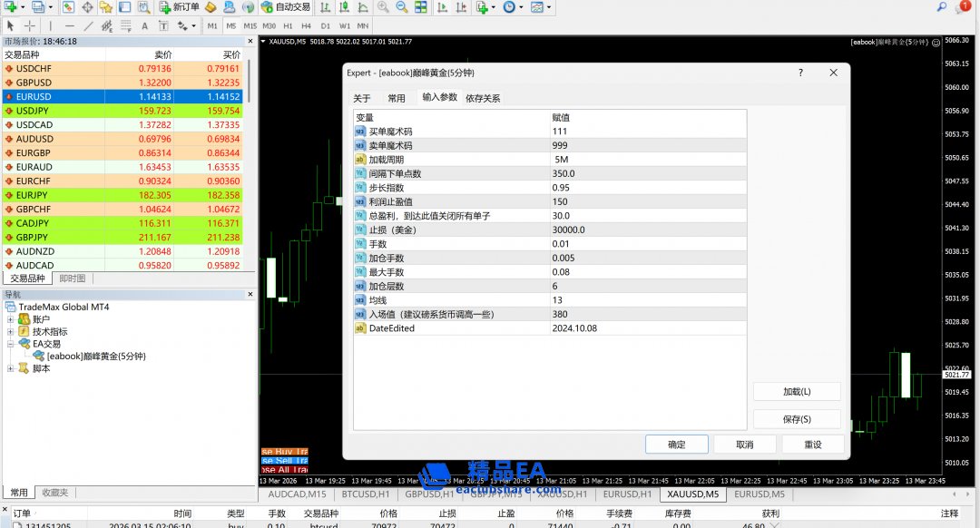This screenshot has width=980, height=528.
Task: Toggle the D1 timeframe button
Action: coord(325,25)
